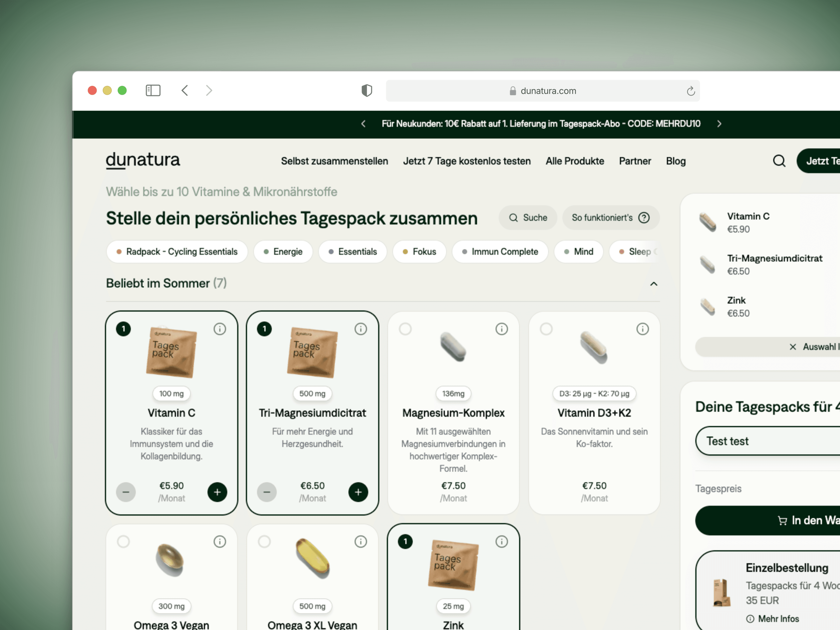Image resolution: width=840 pixels, height=630 pixels.
Task: Go forward with browser forward arrow
Action: coord(209,90)
